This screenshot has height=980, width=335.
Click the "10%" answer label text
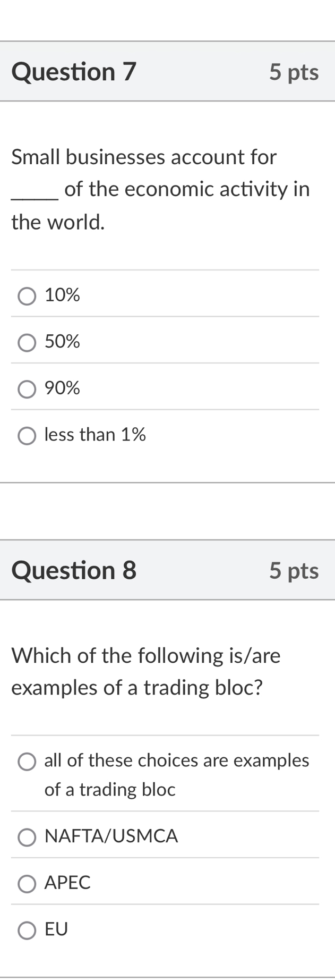coord(62,295)
